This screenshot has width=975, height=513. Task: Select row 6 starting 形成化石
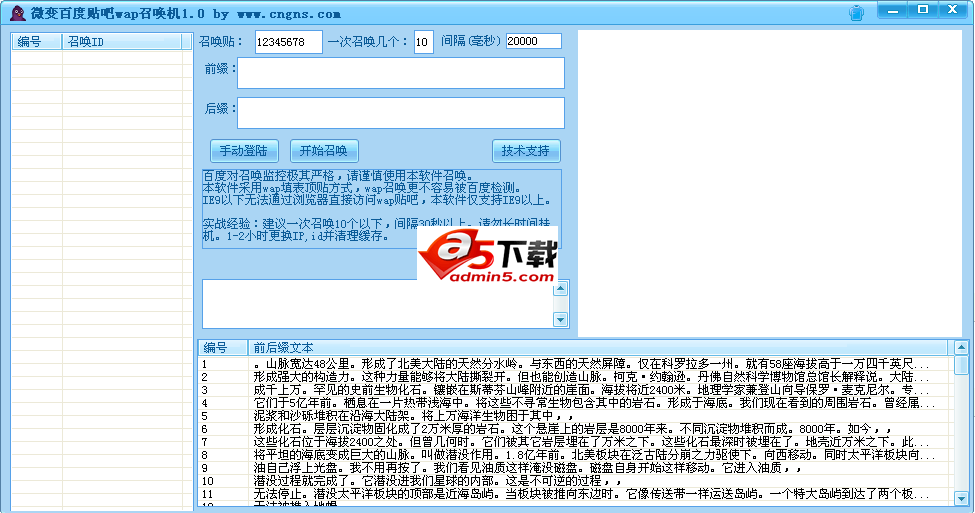point(575,429)
